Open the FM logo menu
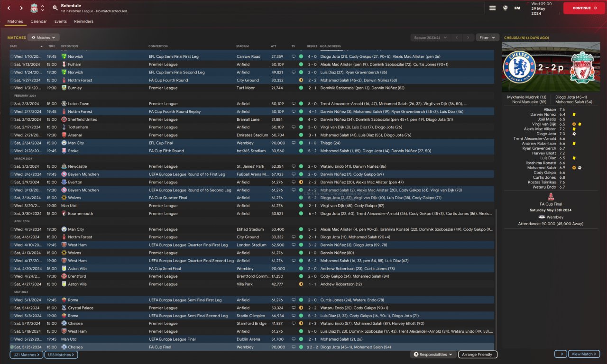Viewport: 607px width, 364px height. [517, 8]
